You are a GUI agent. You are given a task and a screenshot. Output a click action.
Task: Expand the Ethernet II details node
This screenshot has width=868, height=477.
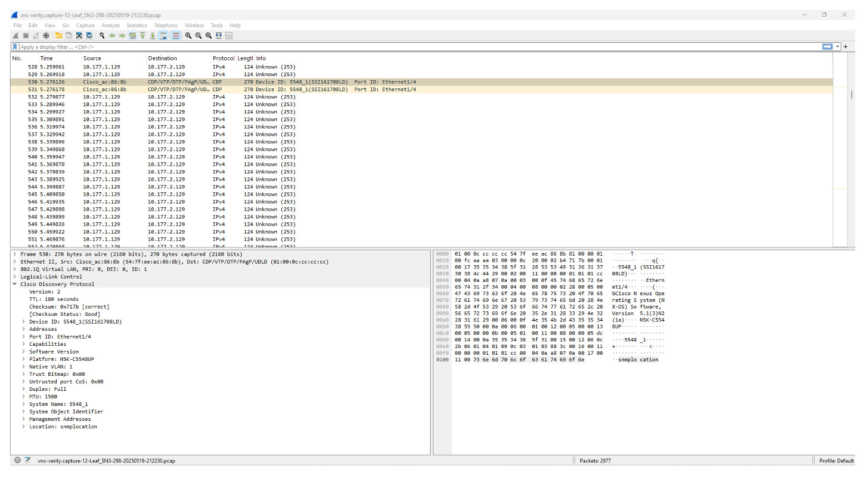(x=15, y=262)
